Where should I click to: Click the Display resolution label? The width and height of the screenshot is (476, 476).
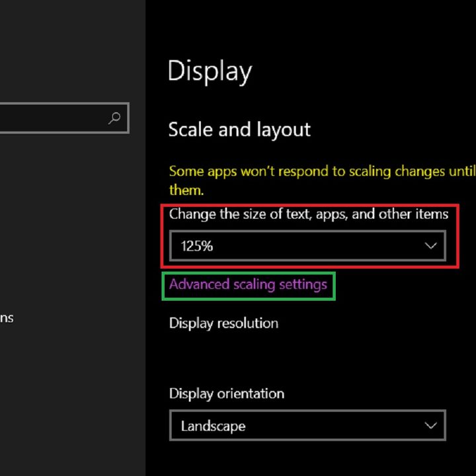[x=223, y=323]
